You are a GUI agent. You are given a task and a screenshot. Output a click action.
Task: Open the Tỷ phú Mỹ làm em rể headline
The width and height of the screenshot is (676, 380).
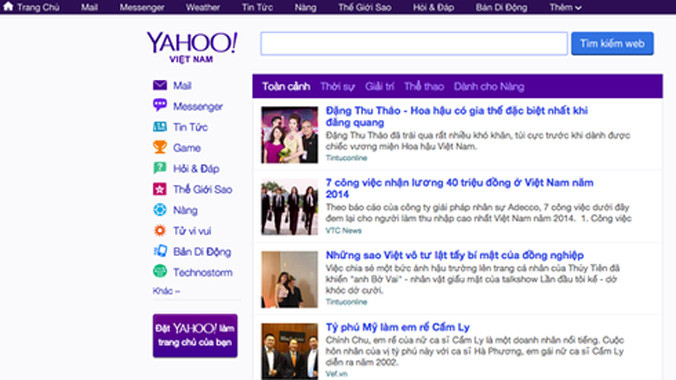click(397, 327)
